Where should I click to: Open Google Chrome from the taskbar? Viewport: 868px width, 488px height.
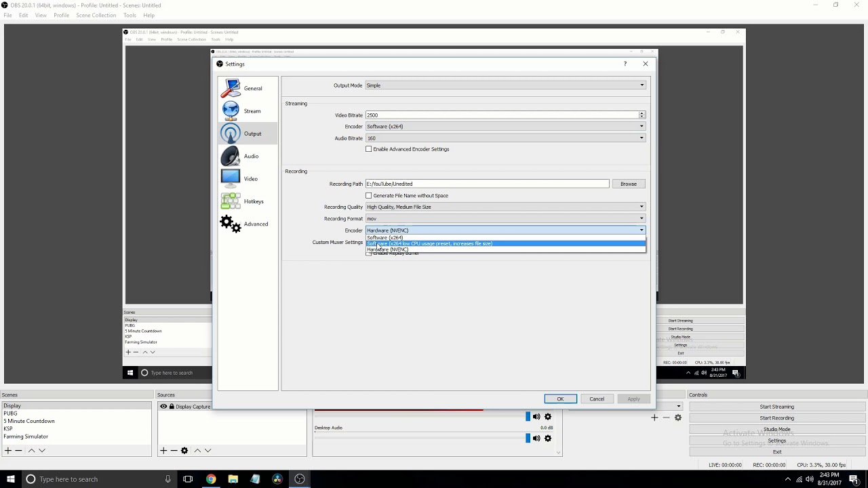(x=211, y=479)
